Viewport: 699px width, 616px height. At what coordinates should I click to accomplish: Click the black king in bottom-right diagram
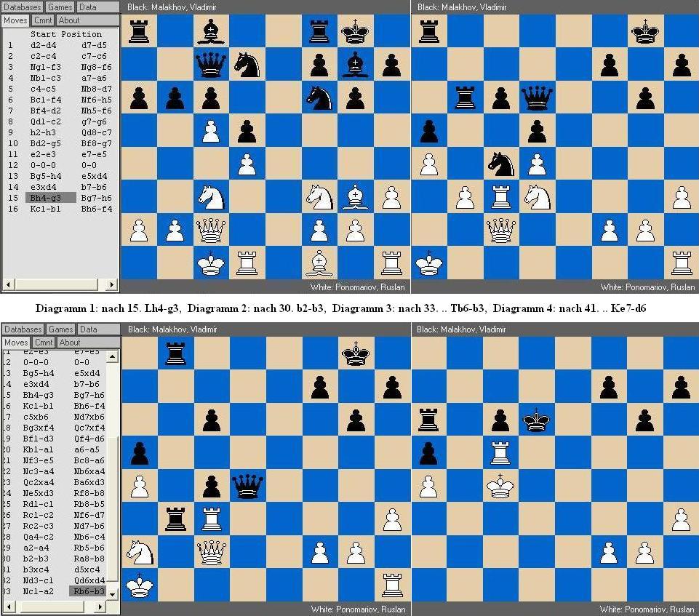[537, 420]
